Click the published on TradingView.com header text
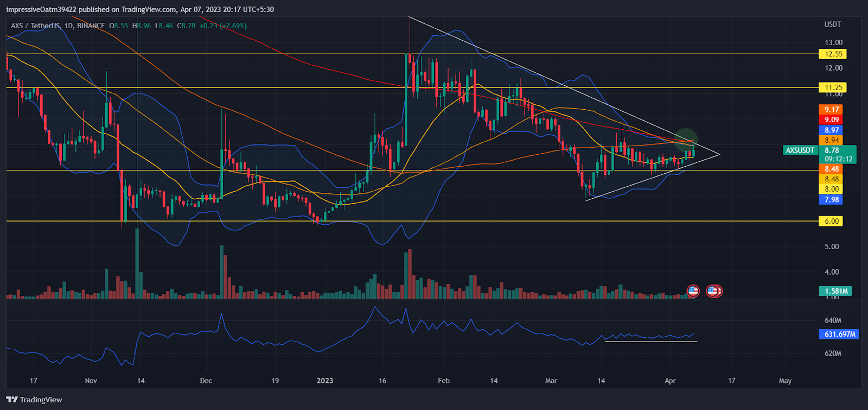This screenshot has width=868, height=410. [x=127, y=9]
